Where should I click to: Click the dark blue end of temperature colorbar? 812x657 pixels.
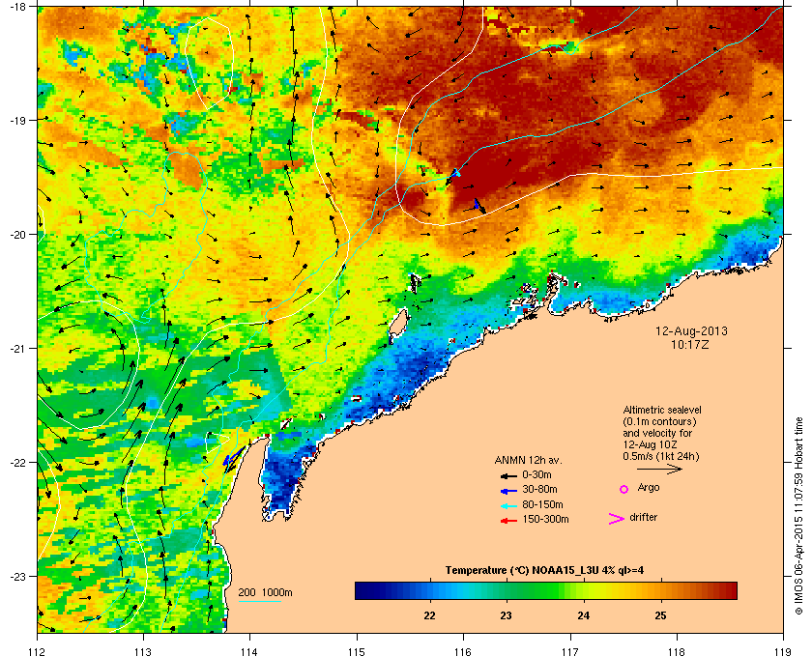362,590
